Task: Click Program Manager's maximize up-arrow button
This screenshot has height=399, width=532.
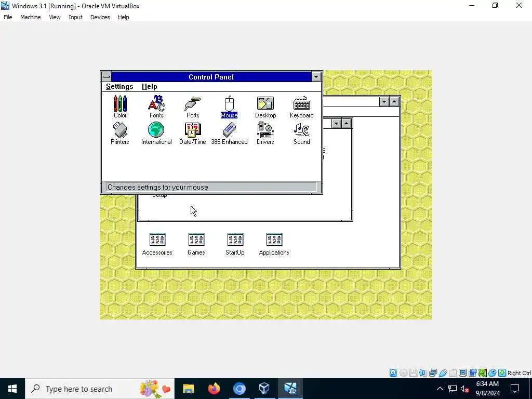Action: [394, 101]
